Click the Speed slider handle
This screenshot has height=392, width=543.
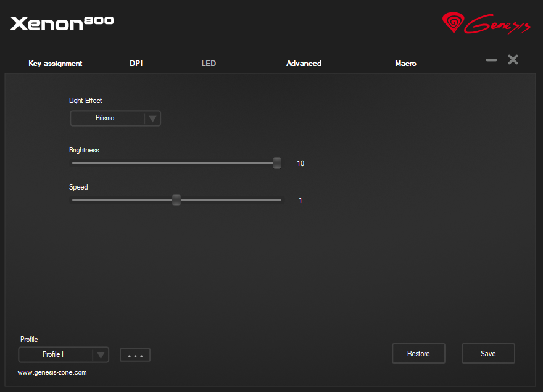pyautogui.click(x=176, y=200)
